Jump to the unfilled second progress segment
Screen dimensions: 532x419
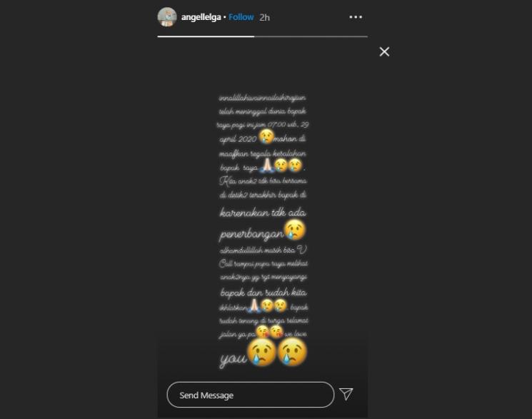pyautogui.click(x=311, y=36)
